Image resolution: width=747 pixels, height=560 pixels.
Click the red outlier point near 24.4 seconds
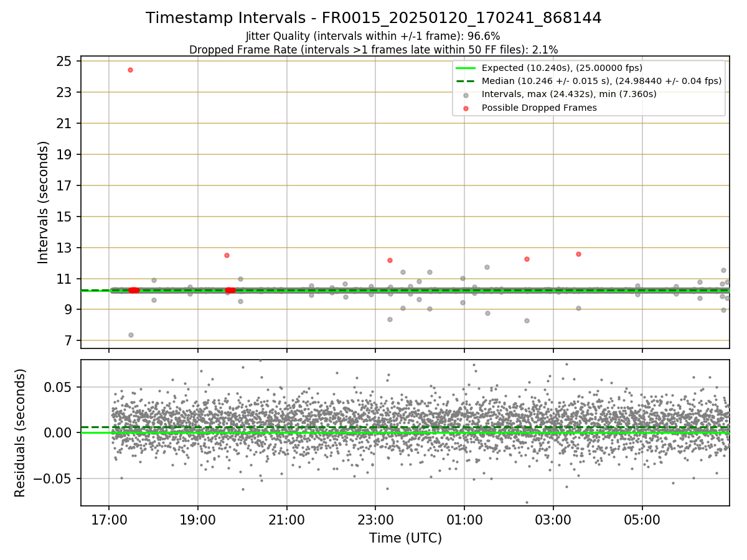coord(130,70)
